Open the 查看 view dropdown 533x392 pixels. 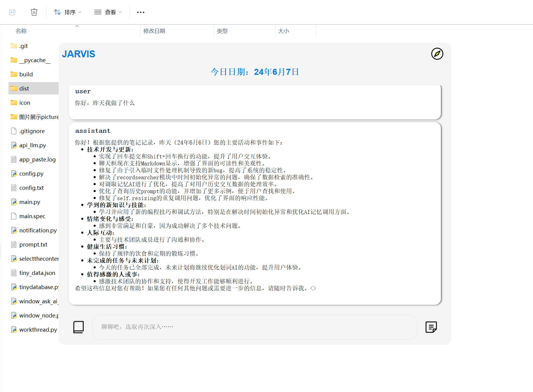pyautogui.click(x=108, y=12)
